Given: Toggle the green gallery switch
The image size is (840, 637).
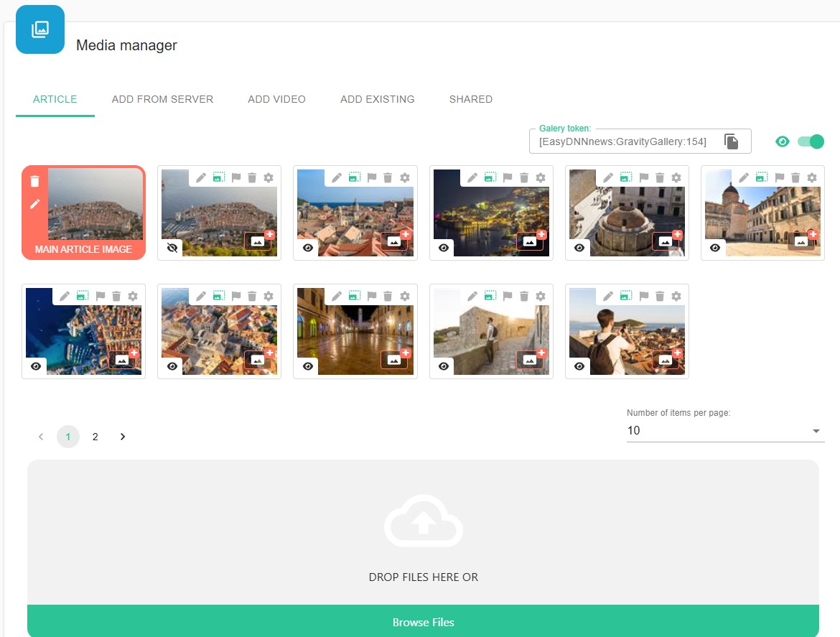Looking at the screenshot, I should 811,141.
